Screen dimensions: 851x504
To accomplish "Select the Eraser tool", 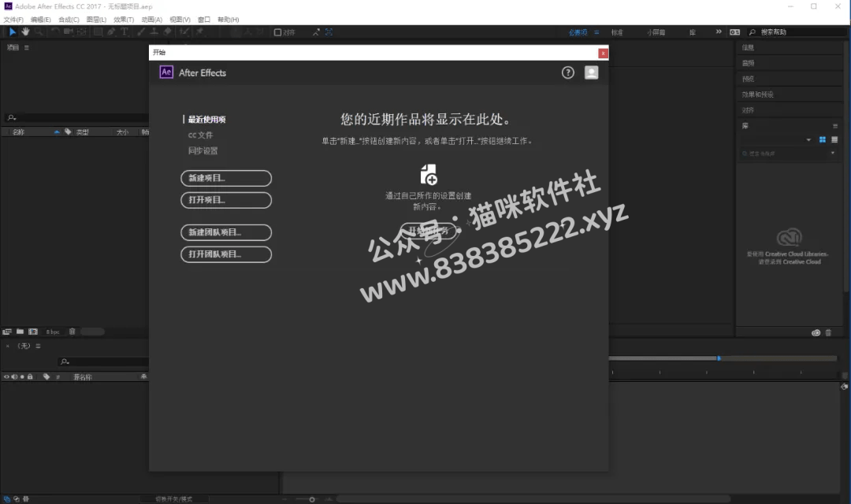I will pos(168,32).
